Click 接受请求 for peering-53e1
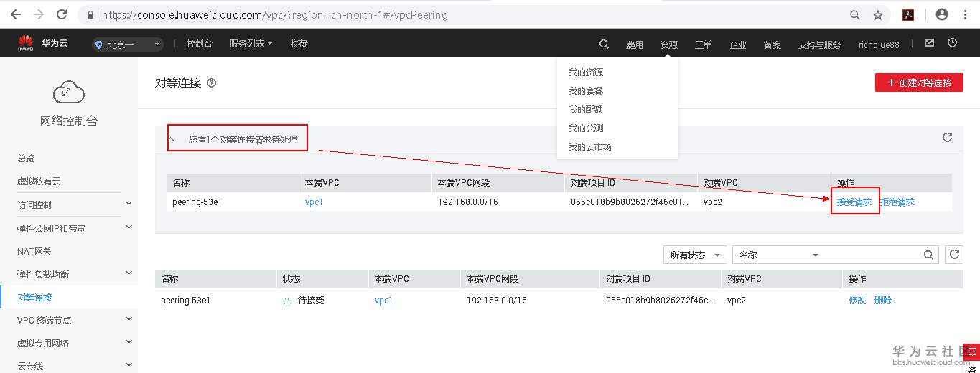Viewport: 980px width, 373px height. click(x=854, y=202)
